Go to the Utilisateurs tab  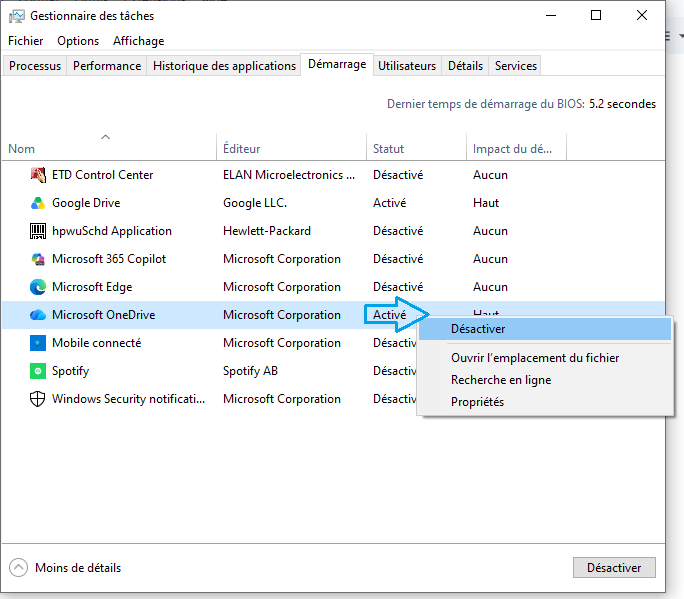407,65
